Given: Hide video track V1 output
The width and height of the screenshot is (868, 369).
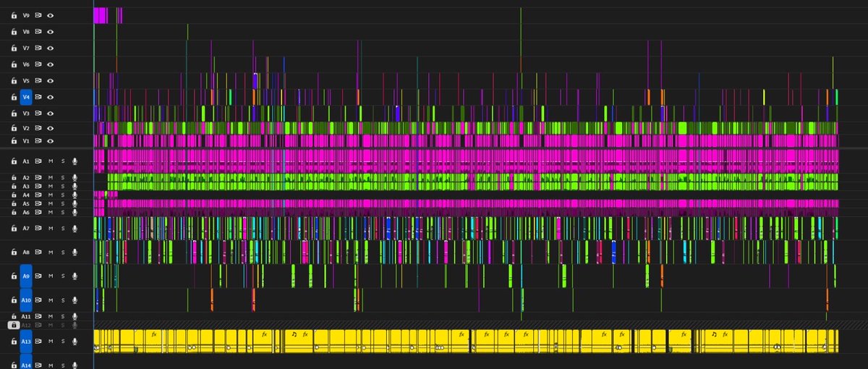Looking at the screenshot, I should [51, 140].
